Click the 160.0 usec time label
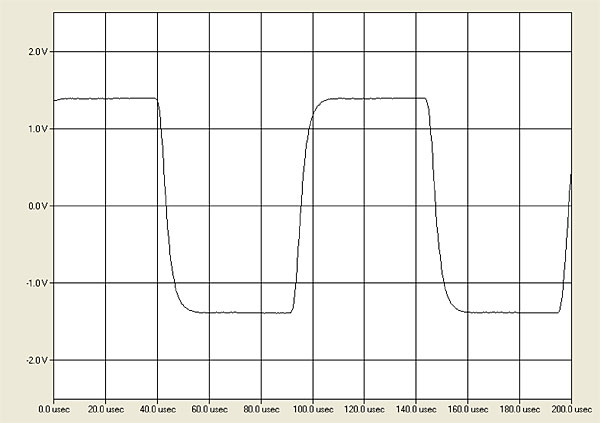 point(467,409)
